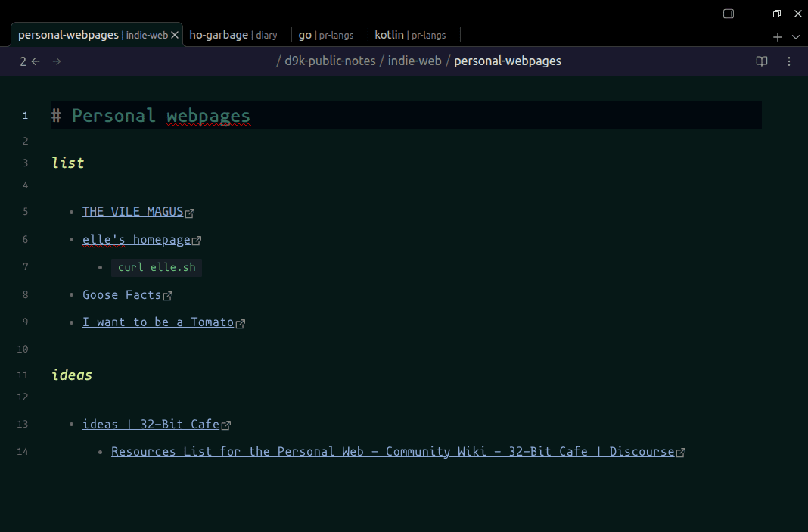808x532 pixels.
Task: Switch to reading view book icon
Action: pyautogui.click(x=762, y=61)
